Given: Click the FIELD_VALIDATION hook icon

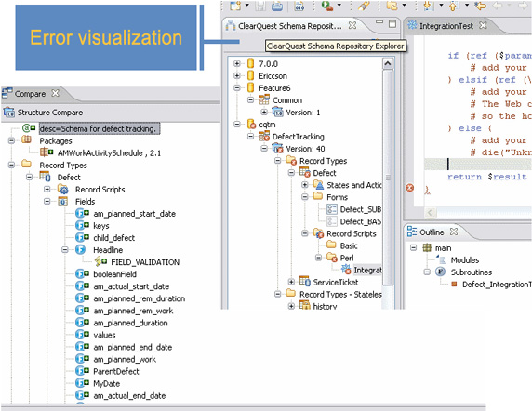Looking at the screenshot, I should click(x=100, y=261).
